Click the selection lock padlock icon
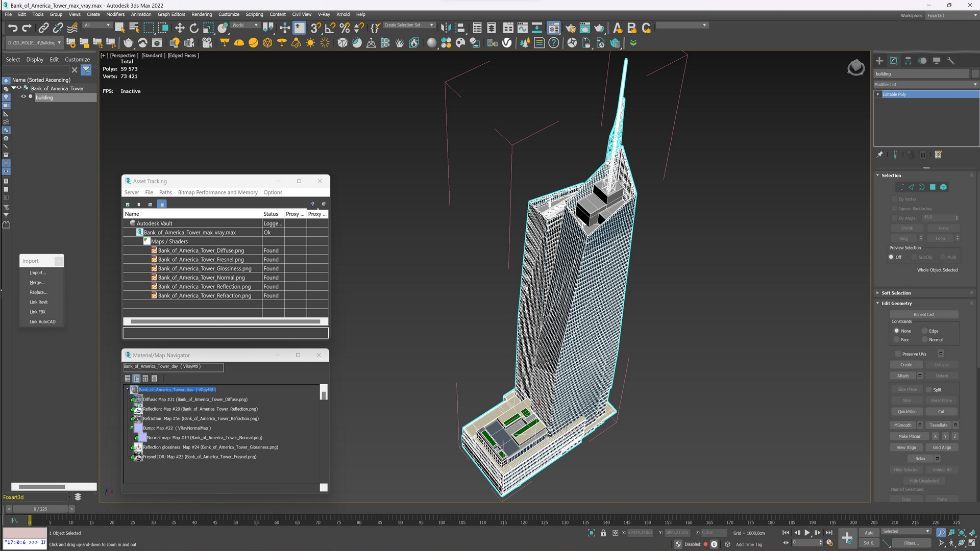 603,533
